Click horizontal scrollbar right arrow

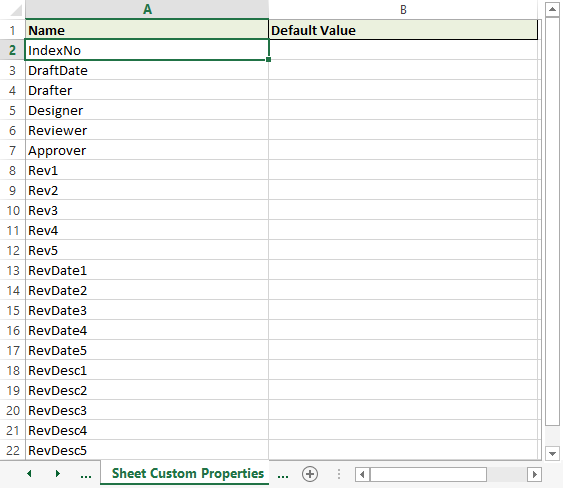pyautogui.click(x=535, y=474)
